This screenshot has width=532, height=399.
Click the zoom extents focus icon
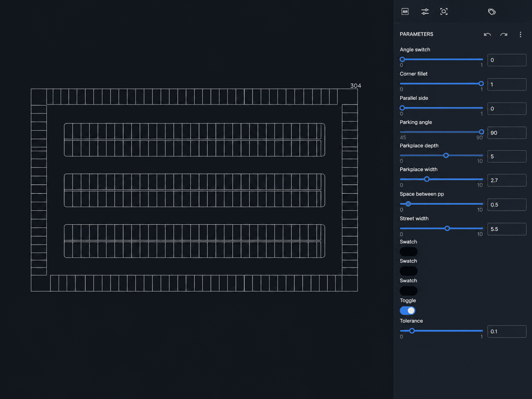click(444, 12)
